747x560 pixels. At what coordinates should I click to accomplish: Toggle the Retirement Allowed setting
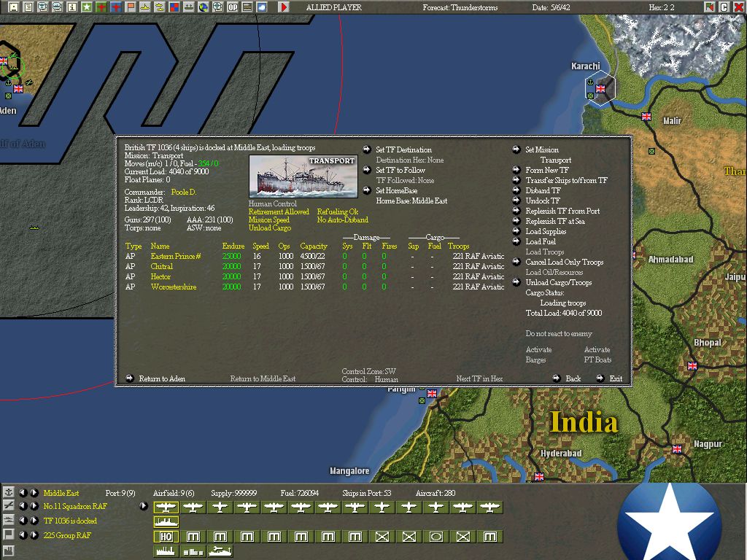(x=279, y=212)
